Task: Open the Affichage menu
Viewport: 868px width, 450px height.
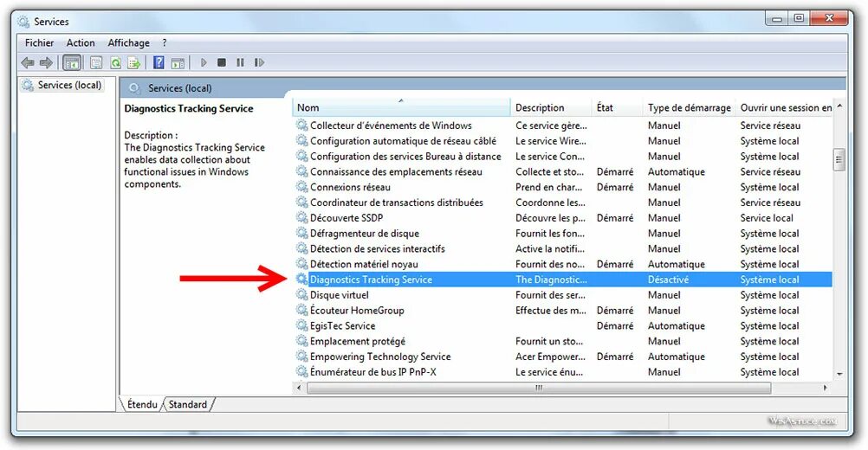Action: 128,43
